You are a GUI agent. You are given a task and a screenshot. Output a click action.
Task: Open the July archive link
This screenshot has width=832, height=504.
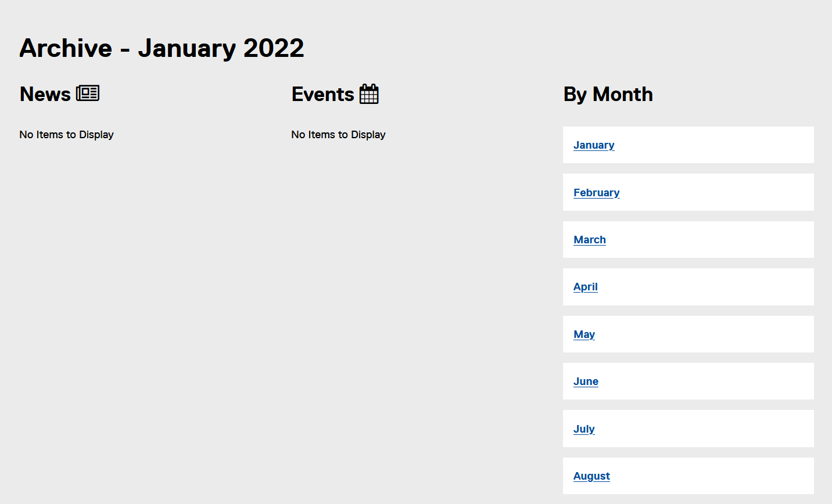click(584, 429)
